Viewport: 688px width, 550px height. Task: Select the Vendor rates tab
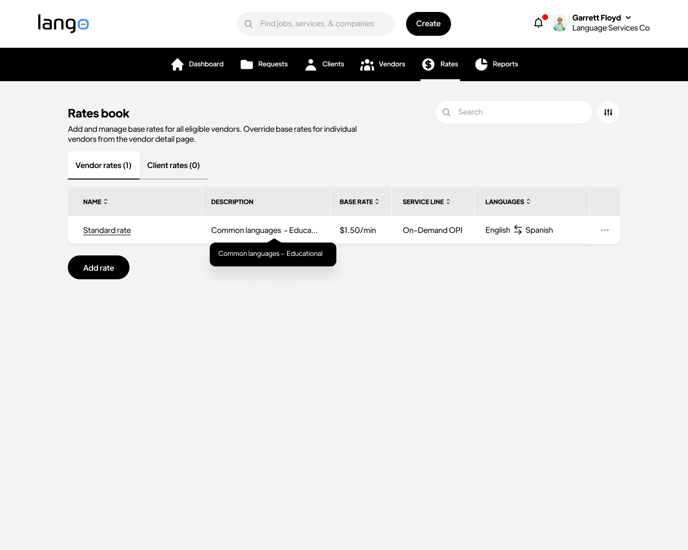point(103,165)
